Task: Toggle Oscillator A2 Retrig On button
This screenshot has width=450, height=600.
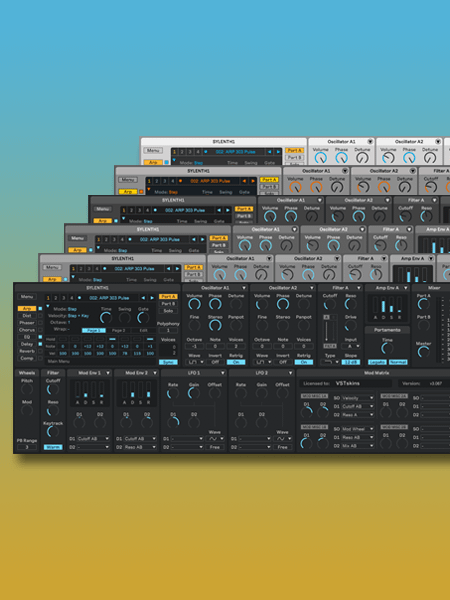Action: [304, 362]
